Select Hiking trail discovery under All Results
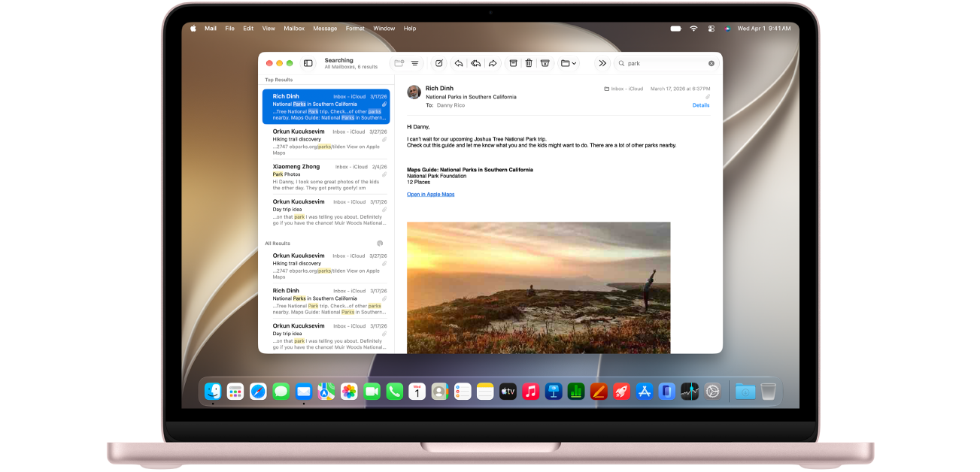Viewport: 980px width, 472px height. click(x=326, y=266)
